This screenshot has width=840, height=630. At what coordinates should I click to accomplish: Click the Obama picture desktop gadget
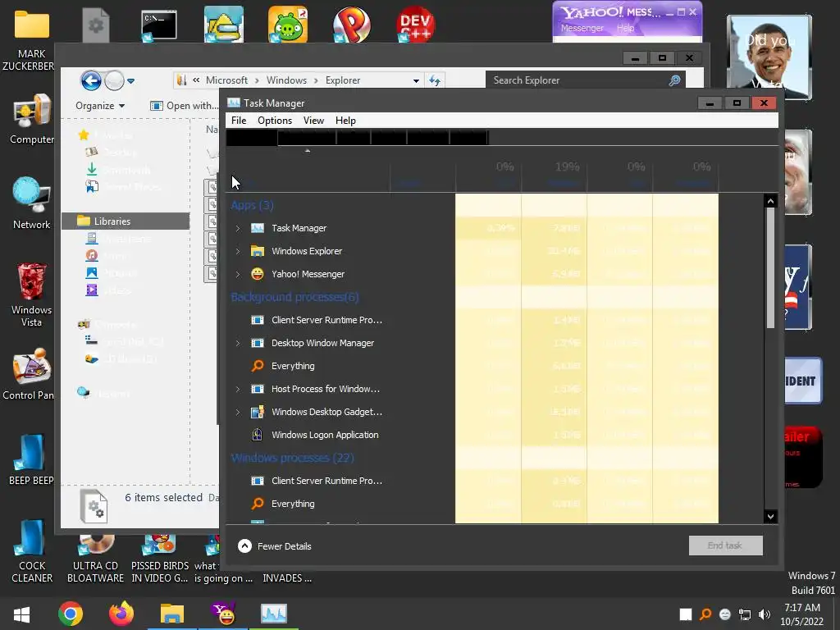click(769, 57)
